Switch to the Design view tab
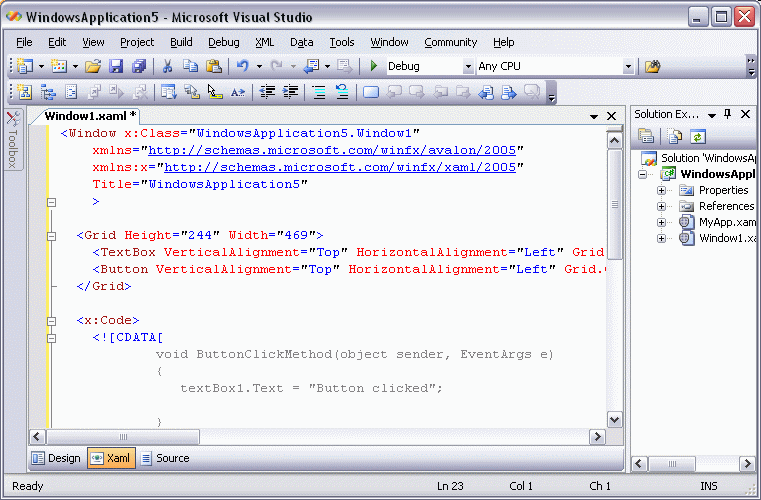 (57, 458)
